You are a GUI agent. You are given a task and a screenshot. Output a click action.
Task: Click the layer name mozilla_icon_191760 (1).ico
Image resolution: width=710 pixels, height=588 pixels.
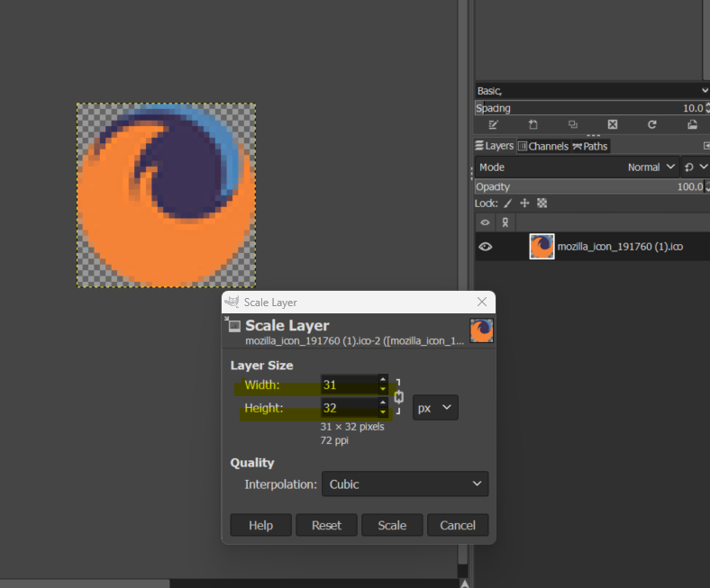pyautogui.click(x=620, y=247)
